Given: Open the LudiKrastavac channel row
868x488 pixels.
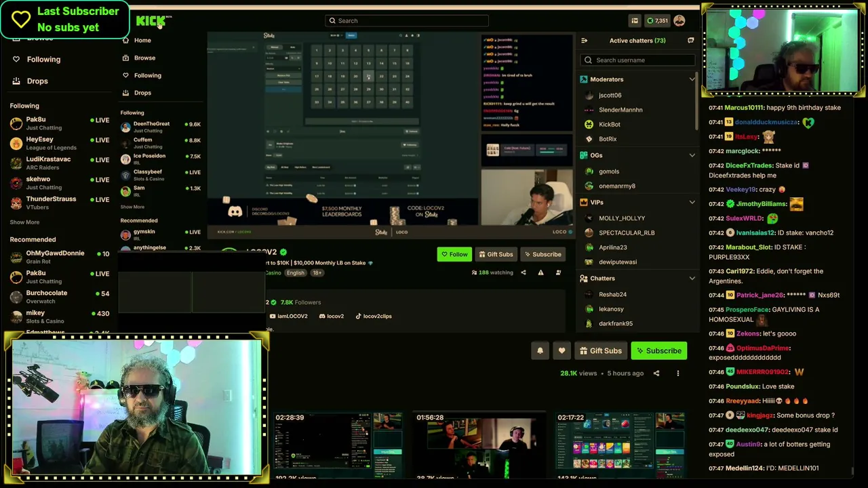Looking at the screenshot, I should point(60,163).
